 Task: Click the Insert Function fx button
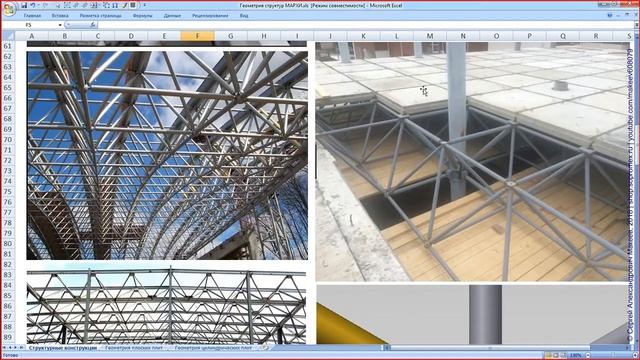click(93, 25)
